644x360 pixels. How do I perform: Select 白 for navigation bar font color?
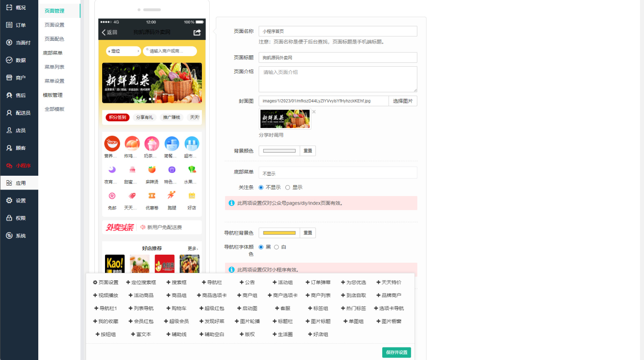[x=276, y=247]
